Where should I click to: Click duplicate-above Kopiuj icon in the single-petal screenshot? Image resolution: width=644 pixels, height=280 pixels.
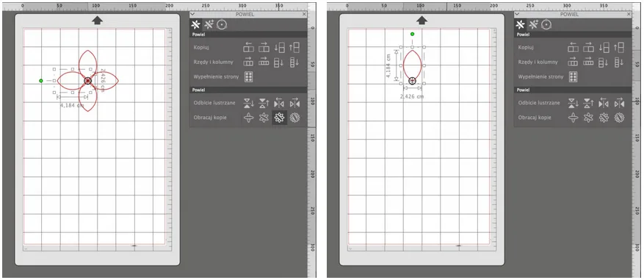click(619, 47)
